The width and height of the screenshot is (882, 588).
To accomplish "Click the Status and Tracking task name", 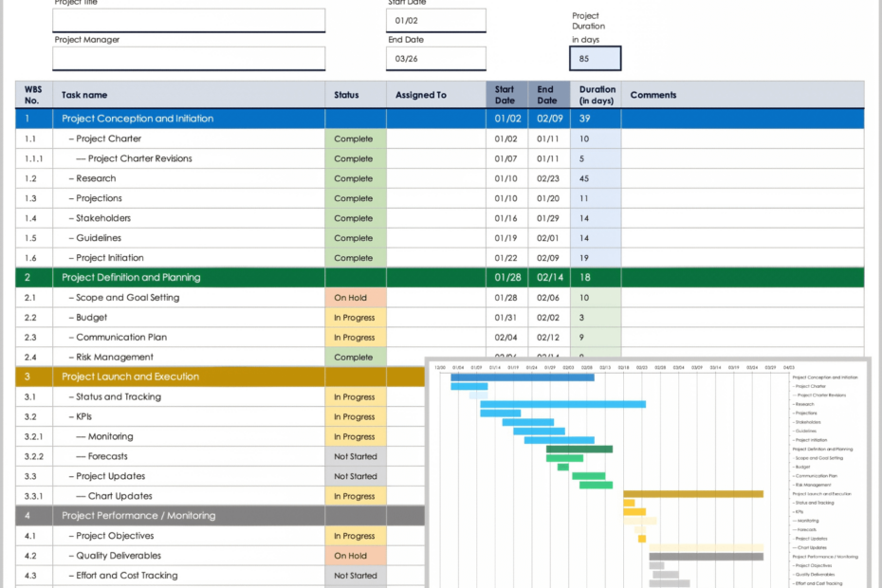I will pos(119,396).
